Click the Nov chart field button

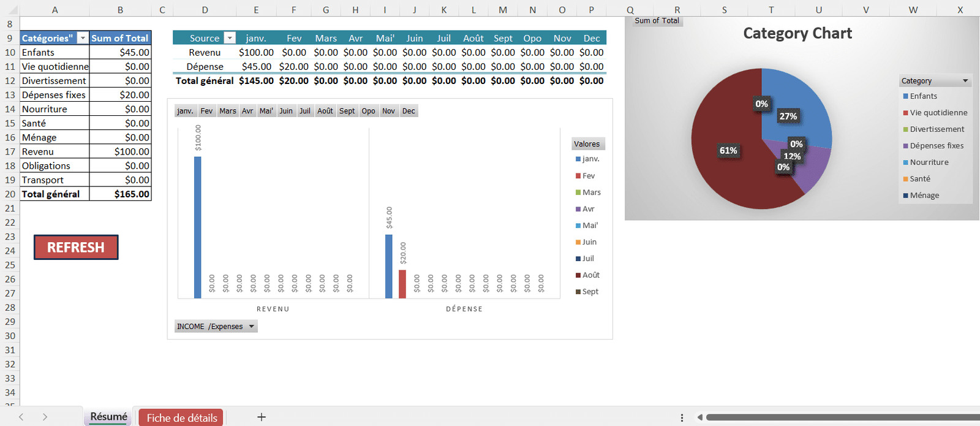(x=388, y=111)
